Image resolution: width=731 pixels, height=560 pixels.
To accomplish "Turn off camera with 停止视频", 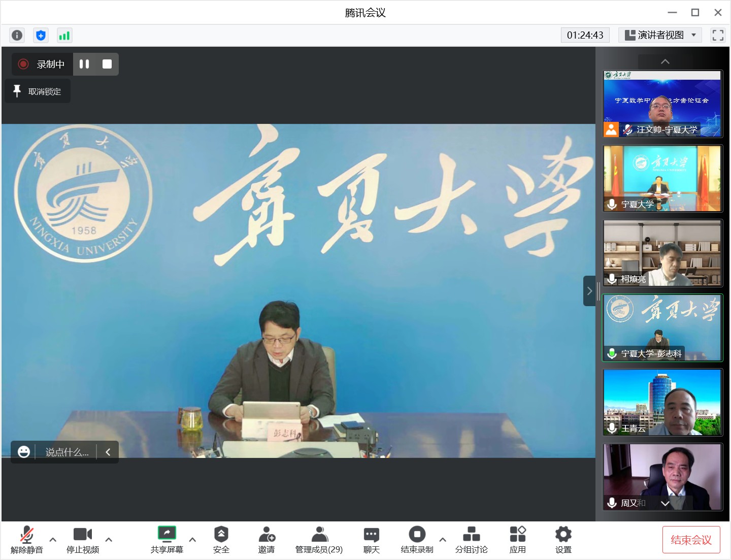I will 82,539.
